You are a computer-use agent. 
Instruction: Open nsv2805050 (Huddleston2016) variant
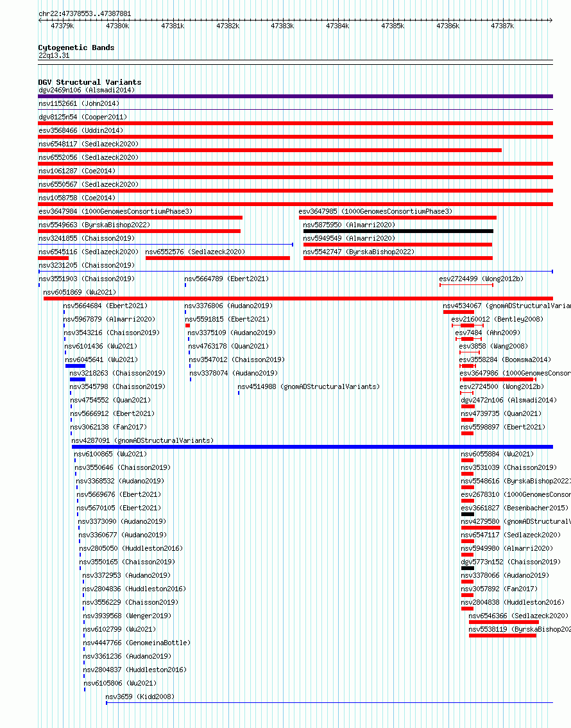pos(131,548)
